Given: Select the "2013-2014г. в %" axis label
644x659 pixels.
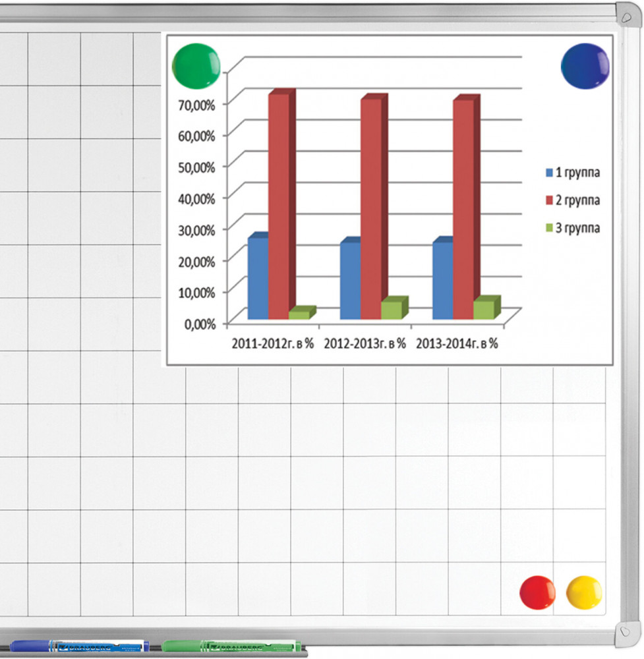Looking at the screenshot, I should click(x=457, y=343).
